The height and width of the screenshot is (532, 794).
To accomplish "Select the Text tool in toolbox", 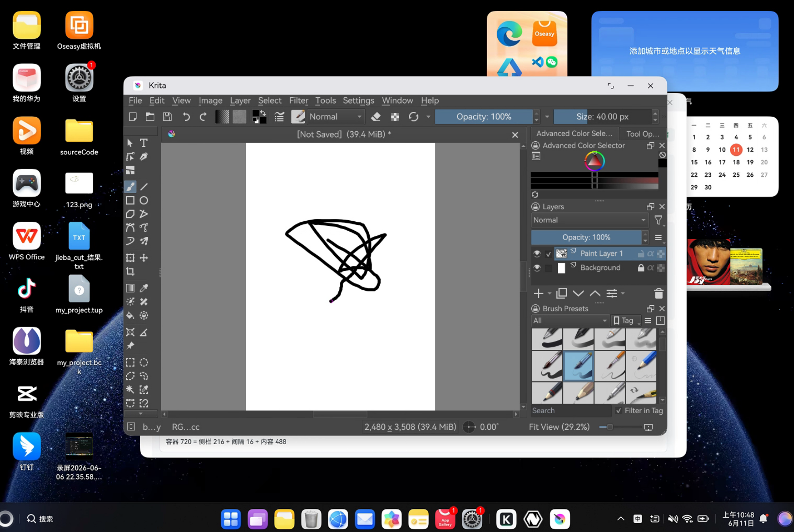I will coord(144,142).
